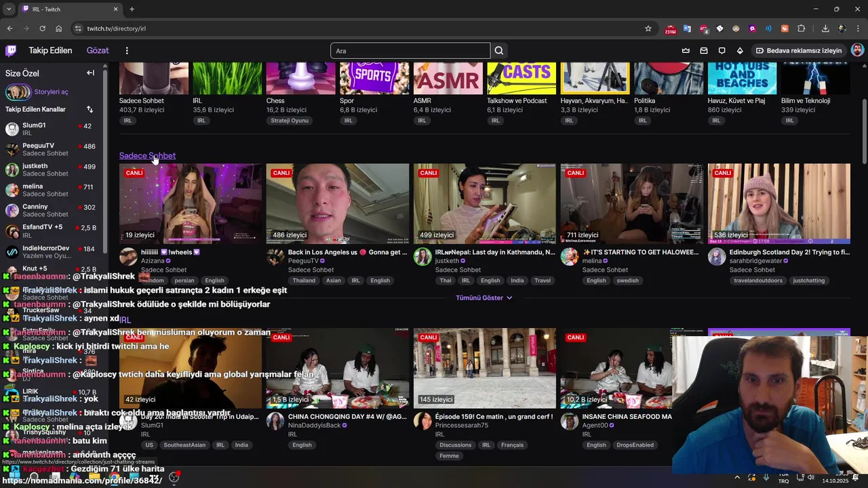Open IndieHorrorDev channel in sidebar
Viewport: 868px width, 488px height.
pyautogui.click(x=53, y=251)
